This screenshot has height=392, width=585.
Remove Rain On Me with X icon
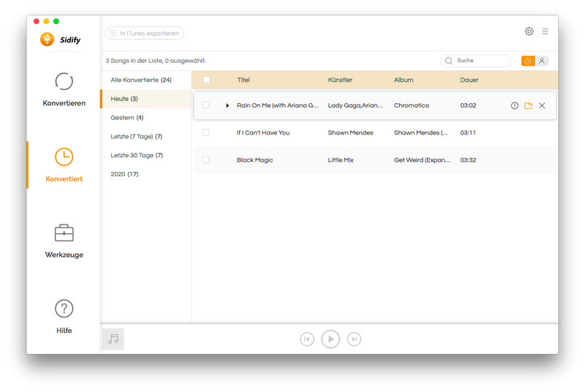pos(542,105)
